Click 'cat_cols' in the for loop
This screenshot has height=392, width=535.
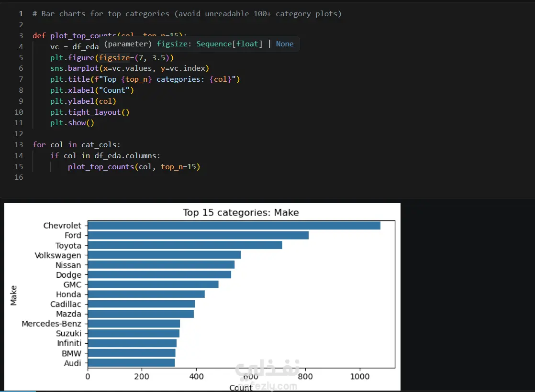coord(99,145)
